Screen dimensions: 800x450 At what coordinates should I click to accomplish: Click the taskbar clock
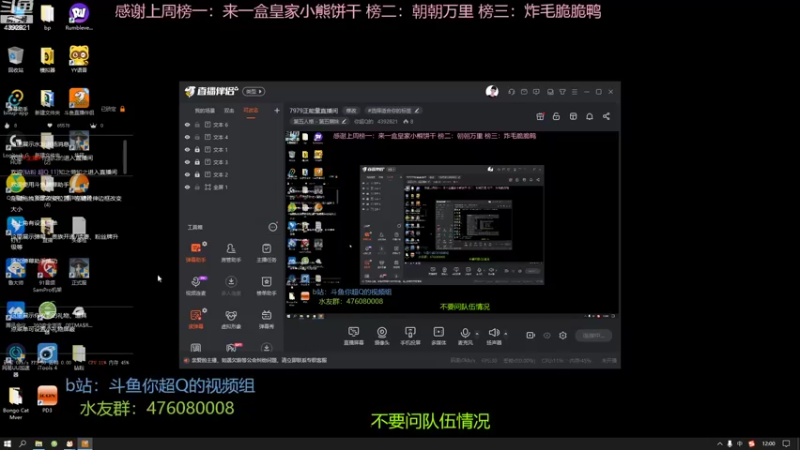coord(768,444)
